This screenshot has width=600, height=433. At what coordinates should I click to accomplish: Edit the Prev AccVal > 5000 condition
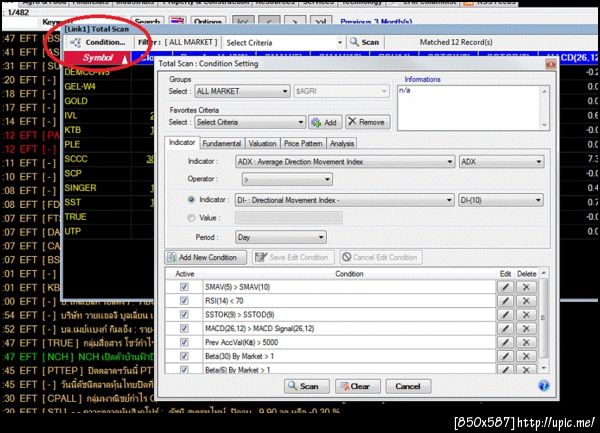point(505,342)
